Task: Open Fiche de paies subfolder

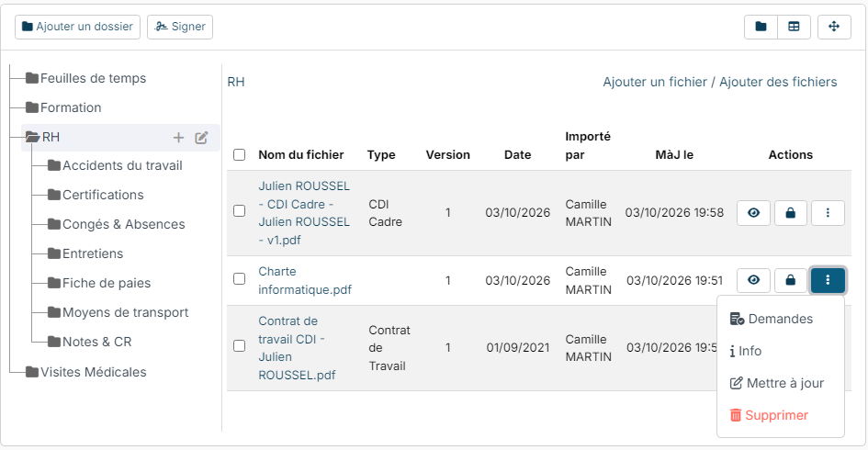Action: click(99, 283)
